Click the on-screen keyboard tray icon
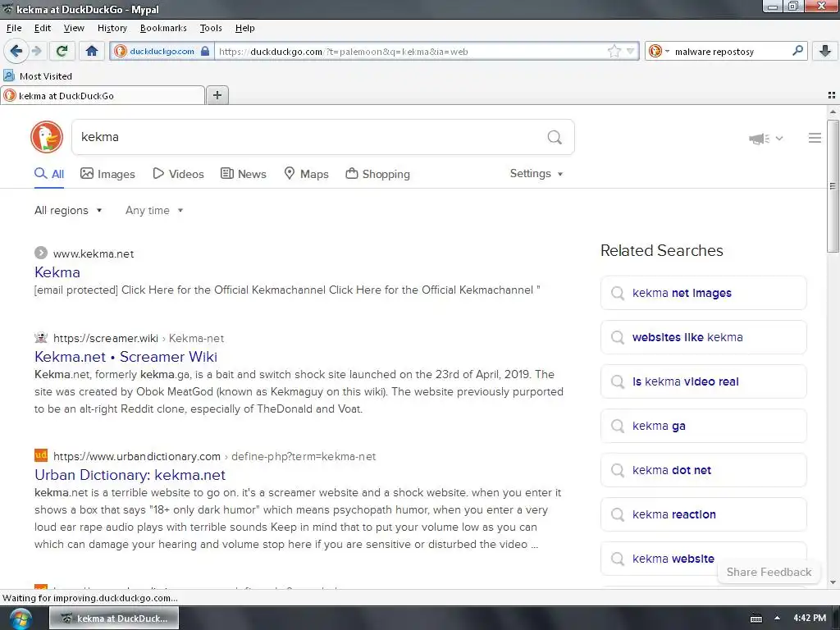The height and width of the screenshot is (630, 840). pos(756,619)
